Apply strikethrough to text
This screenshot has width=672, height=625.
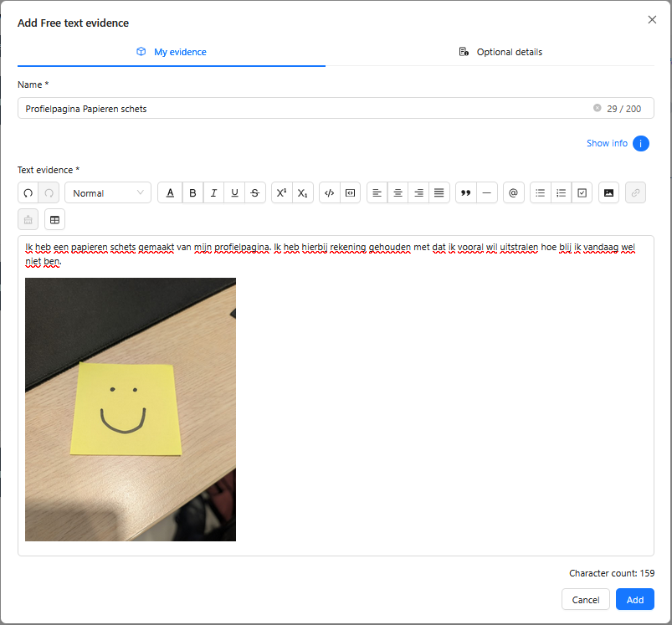[255, 192]
